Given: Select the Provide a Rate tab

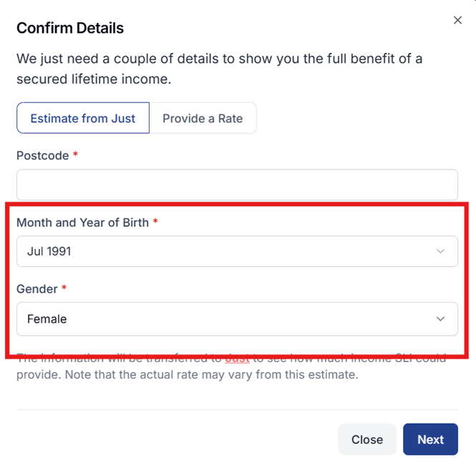Looking at the screenshot, I should tap(203, 119).
